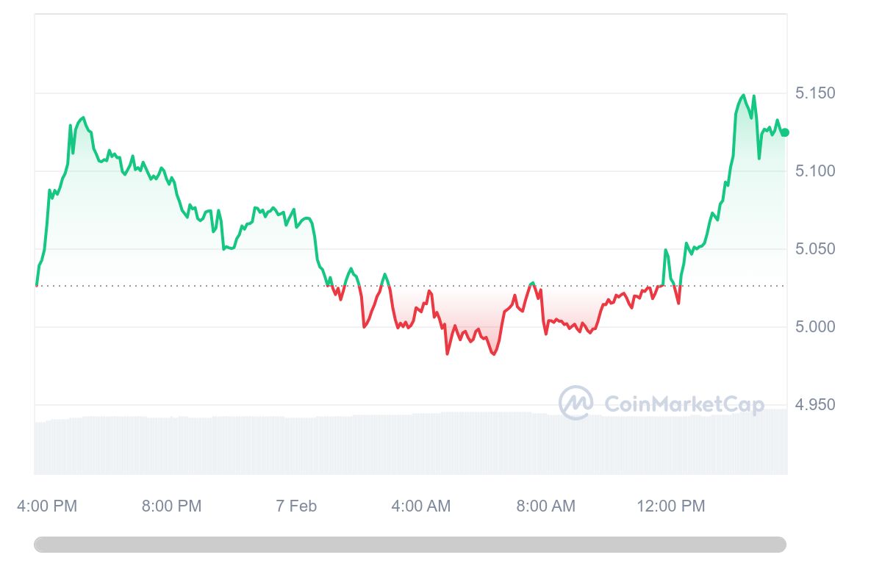The width and height of the screenshot is (882, 588).
Task: Select the 4:00 PM time axis label
Action: 47,506
